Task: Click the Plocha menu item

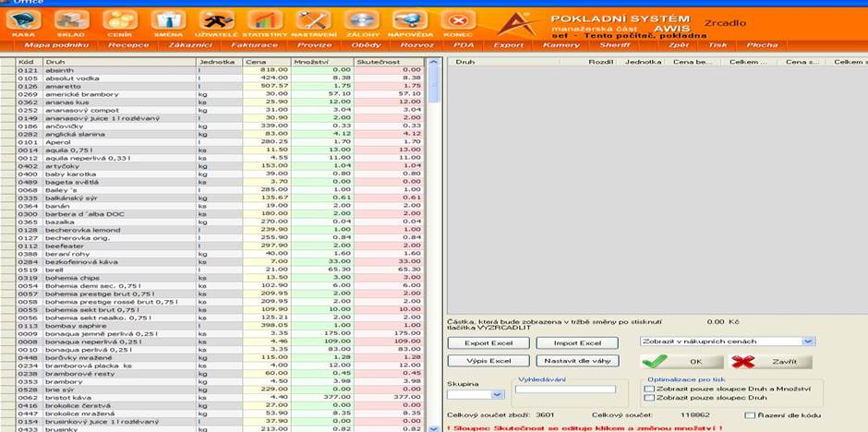Action: click(x=762, y=45)
